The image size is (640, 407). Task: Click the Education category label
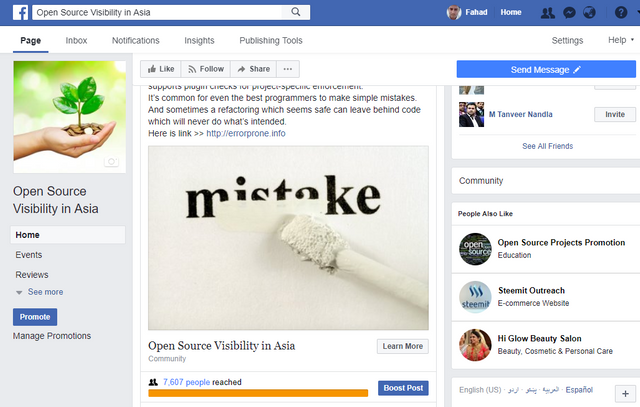click(514, 255)
